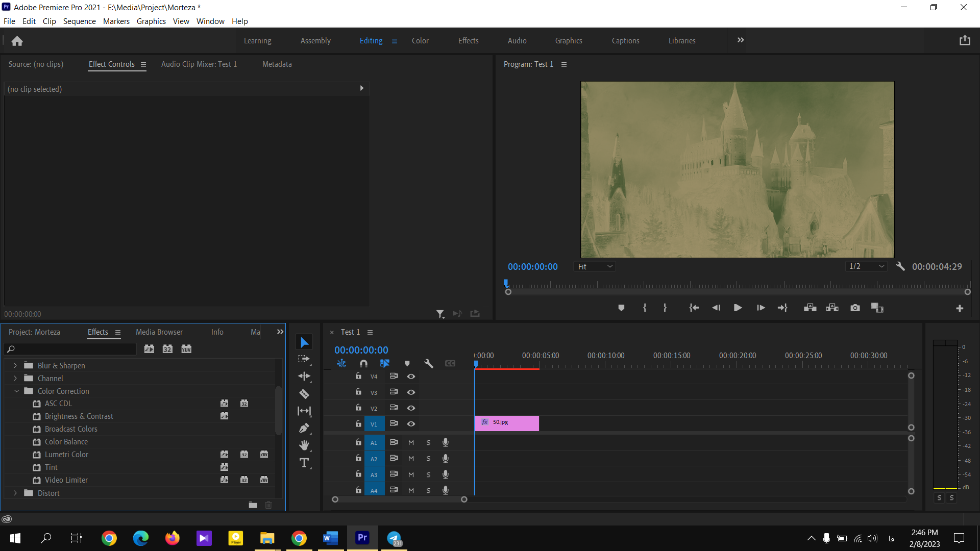Toggle V1 track visibility eye icon
The height and width of the screenshot is (551, 980).
[411, 423]
